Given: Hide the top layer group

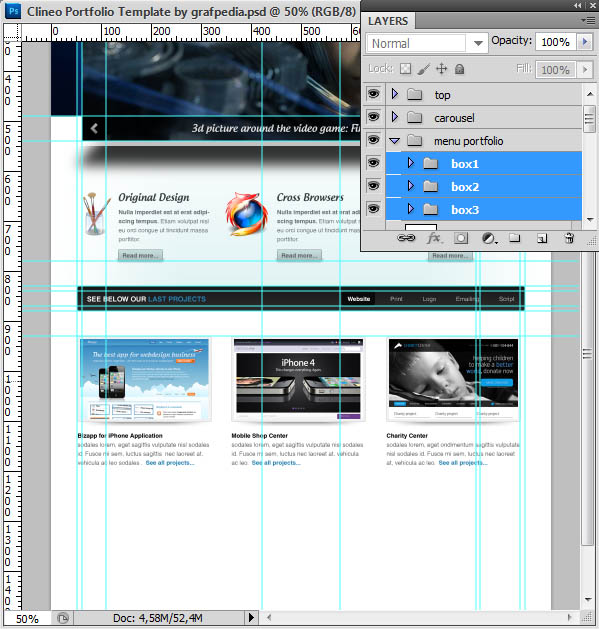Looking at the screenshot, I should [374, 94].
